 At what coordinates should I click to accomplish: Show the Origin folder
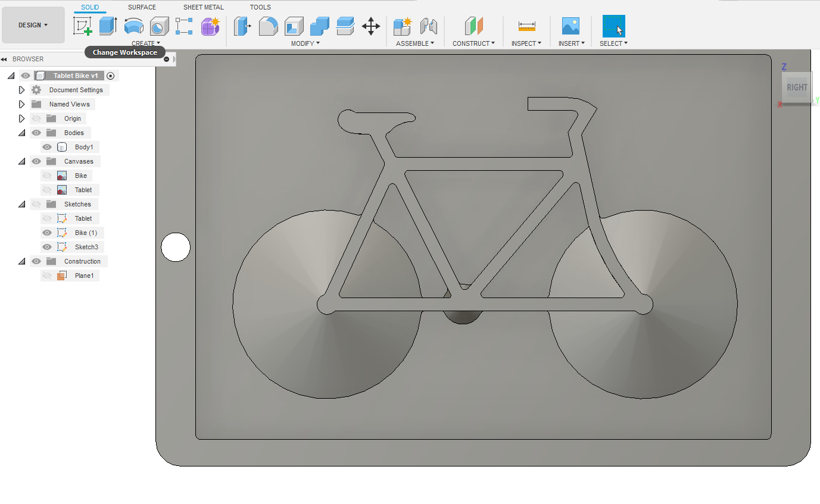36,118
